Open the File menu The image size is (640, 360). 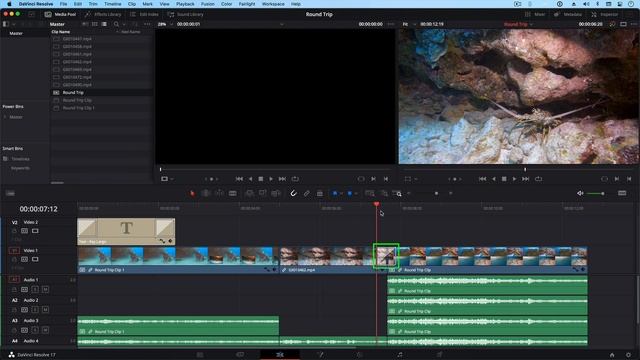pos(63,4)
